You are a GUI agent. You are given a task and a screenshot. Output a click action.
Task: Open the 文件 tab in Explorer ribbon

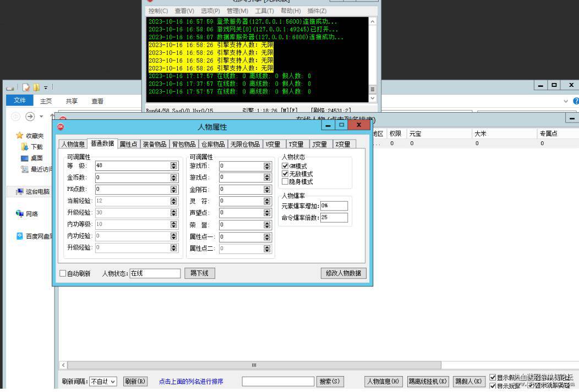(x=20, y=100)
